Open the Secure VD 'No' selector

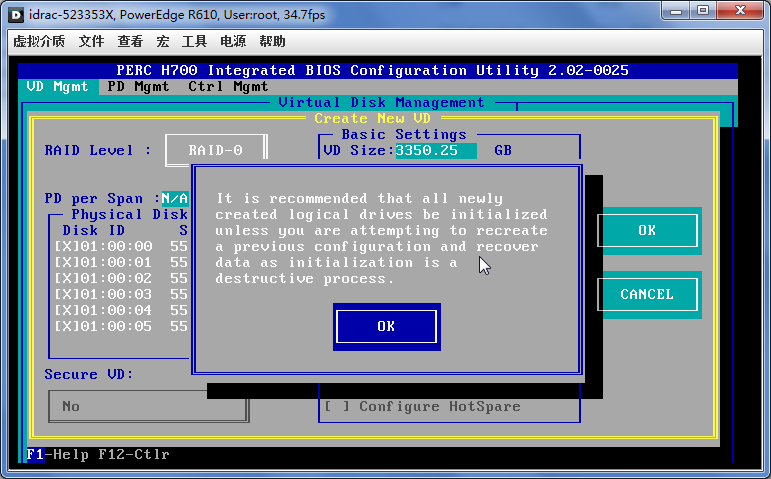[x=148, y=406]
